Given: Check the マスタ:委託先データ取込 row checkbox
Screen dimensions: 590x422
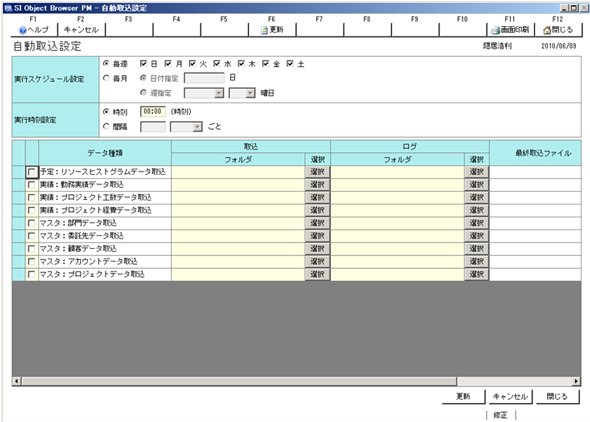Looking at the screenshot, I should pos(32,236).
